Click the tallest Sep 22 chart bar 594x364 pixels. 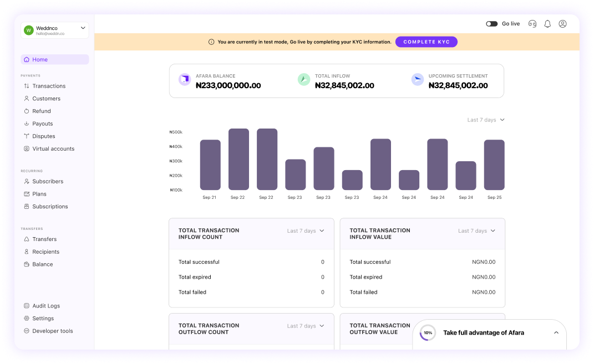coord(238,160)
